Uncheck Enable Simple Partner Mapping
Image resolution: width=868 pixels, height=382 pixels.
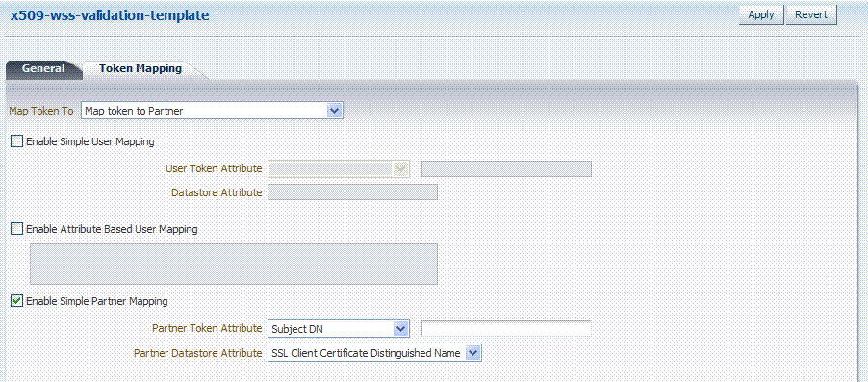point(17,301)
